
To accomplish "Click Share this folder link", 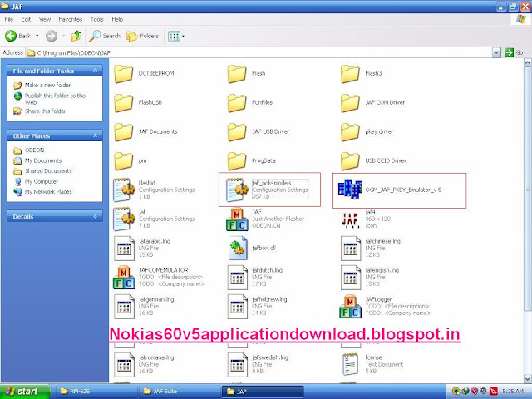I will click(x=45, y=111).
